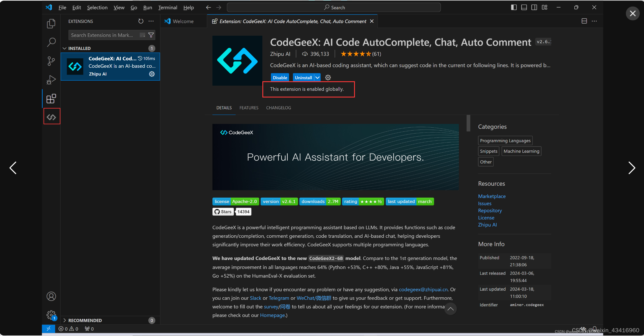Open the extensions filter funnel

[151, 35]
